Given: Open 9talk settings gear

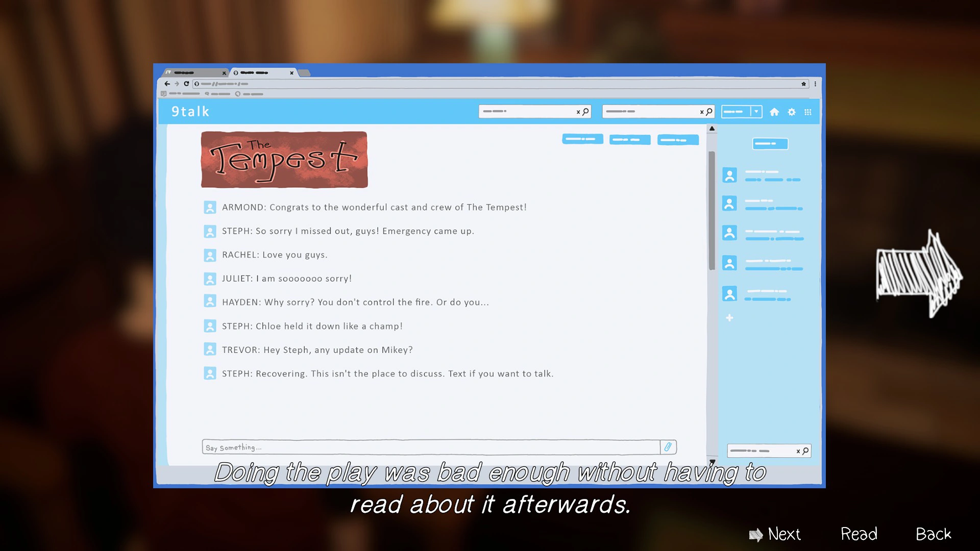Looking at the screenshot, I should [x=792, y=112].
